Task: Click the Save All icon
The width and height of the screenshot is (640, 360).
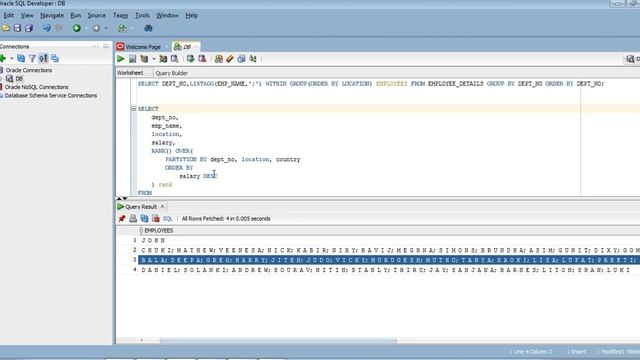Action: click(x=29, y=28)
